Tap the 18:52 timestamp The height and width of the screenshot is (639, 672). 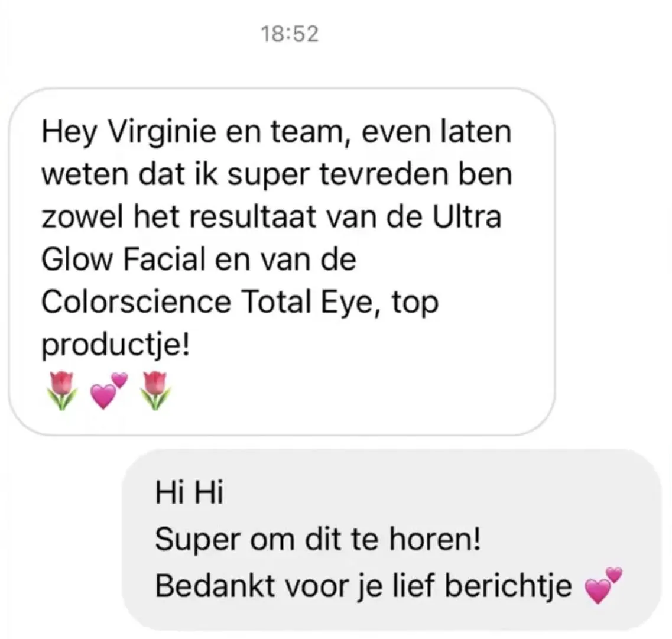[290, 34]
